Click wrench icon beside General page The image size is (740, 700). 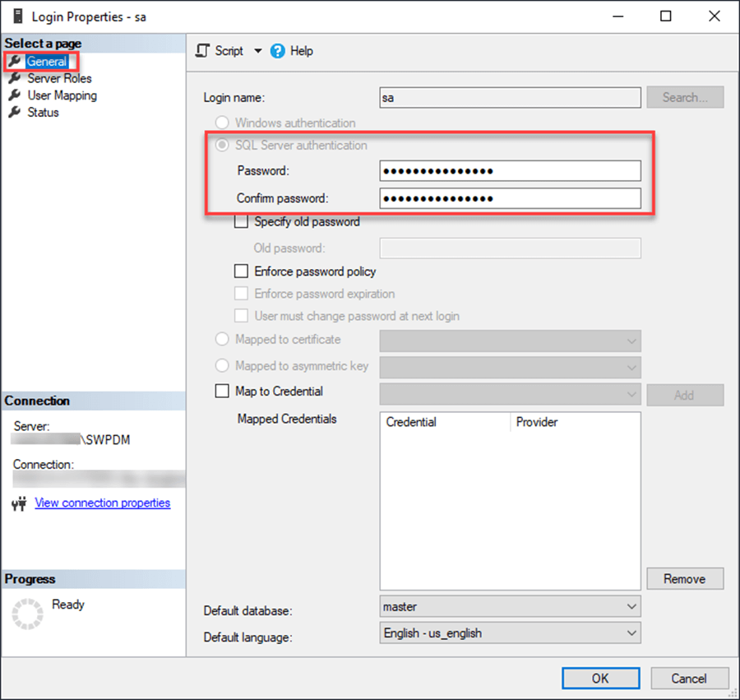point(14,62)
